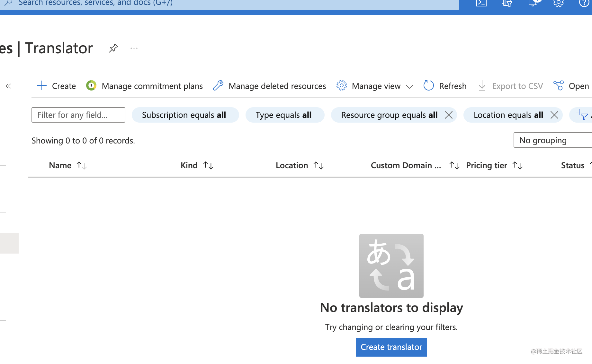Collapse the left sidebar with double chevron
Screen dimensions: 592x364
click(x=8, y=86)
